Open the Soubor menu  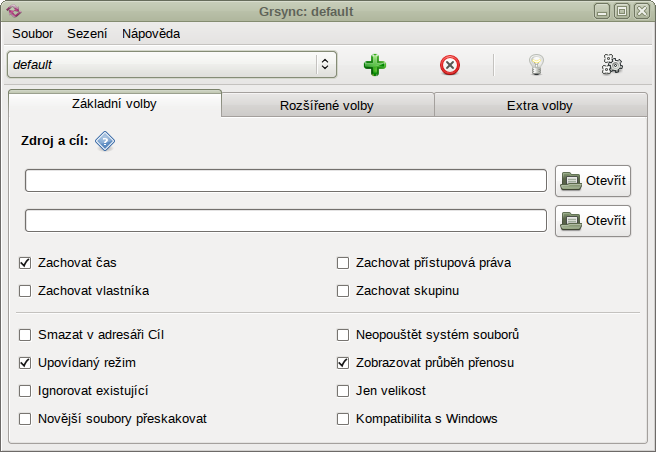click(x=33, y=33)
